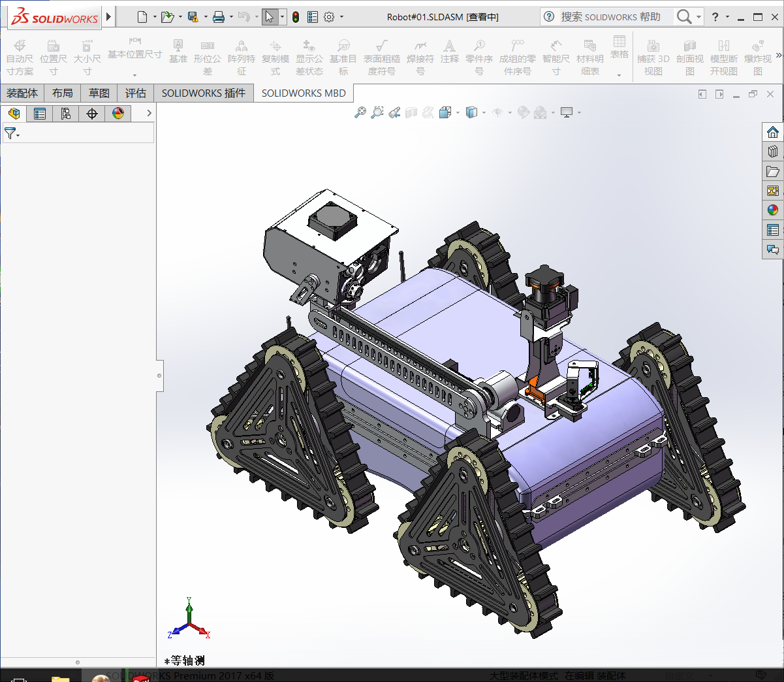Click the 自动尺寸方案 button
The width and height of the screenshot is (784, 682).
(x=20, y=55)
